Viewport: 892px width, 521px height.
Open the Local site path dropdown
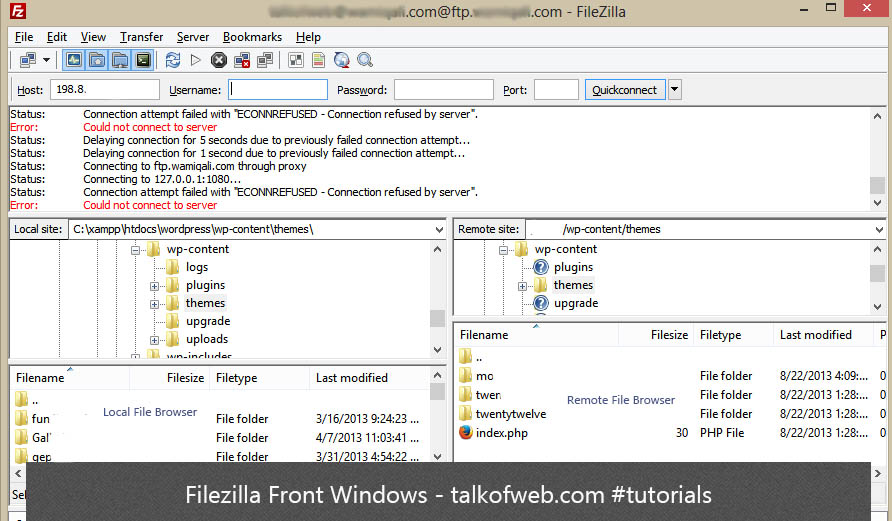[x=438, y=229]
